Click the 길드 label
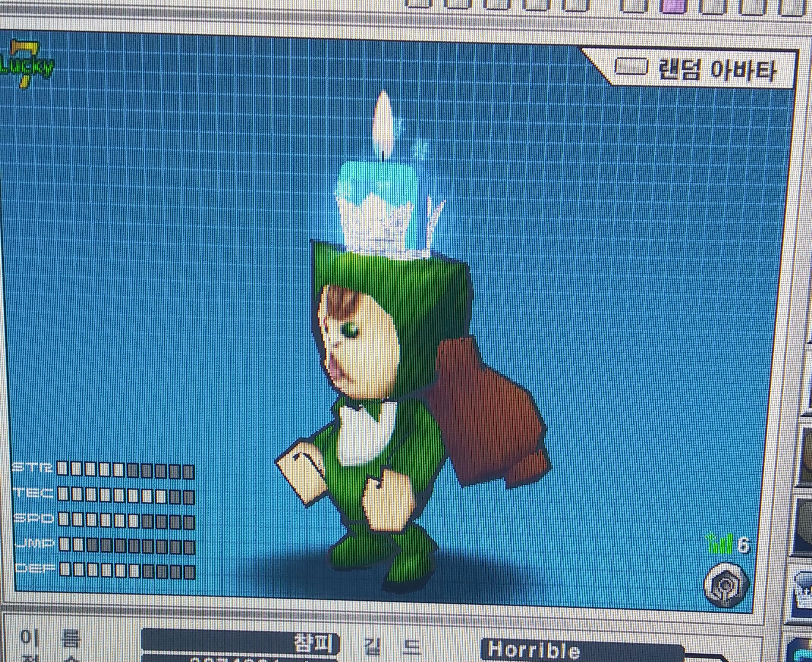Viewport: 812px width, 662px height. pyautogui.click(x=393, y=646)
